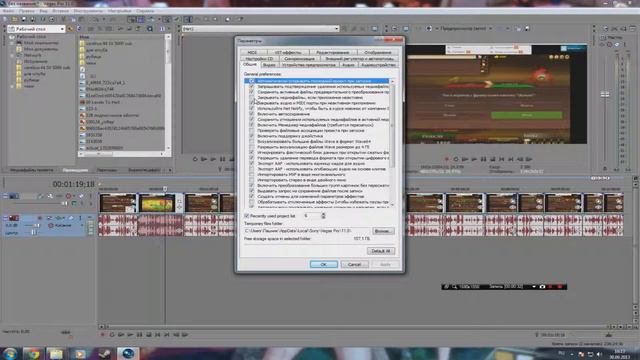Open the 'Переходы' tab below the file browser

point(107,170)
